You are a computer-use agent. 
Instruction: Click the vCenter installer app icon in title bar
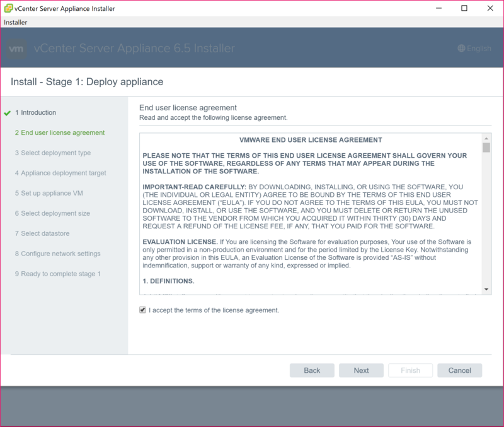[8, 8]
